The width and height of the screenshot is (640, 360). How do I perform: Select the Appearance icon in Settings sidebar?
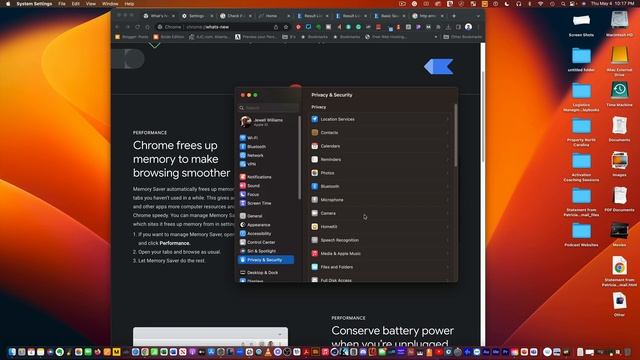pyautogui.click(x=243, y=225)
